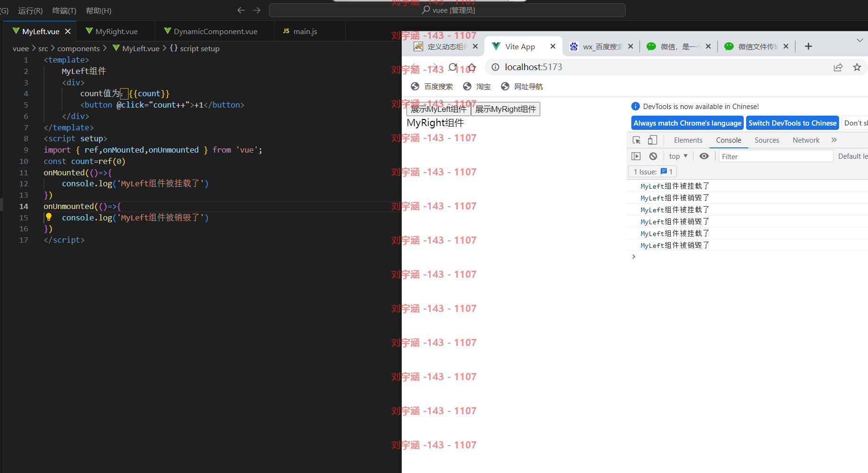Show more DevTools tabs chevron
Image resolution: width=868 pixels, height=473 pixels.
point(834,140)
